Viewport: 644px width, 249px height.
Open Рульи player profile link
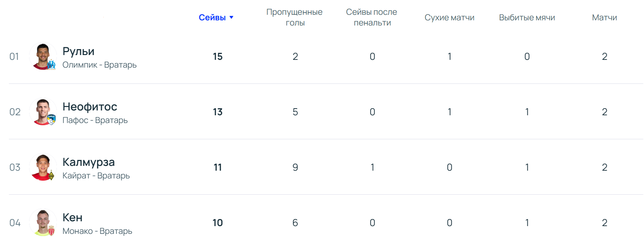coord(78,51)
